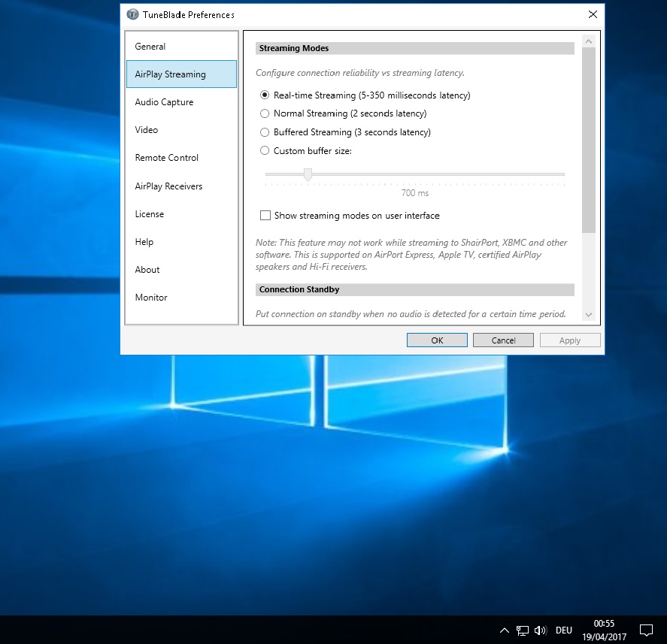
Task: Click the scroll down arrow in settings panel
Action: (588, 315)
